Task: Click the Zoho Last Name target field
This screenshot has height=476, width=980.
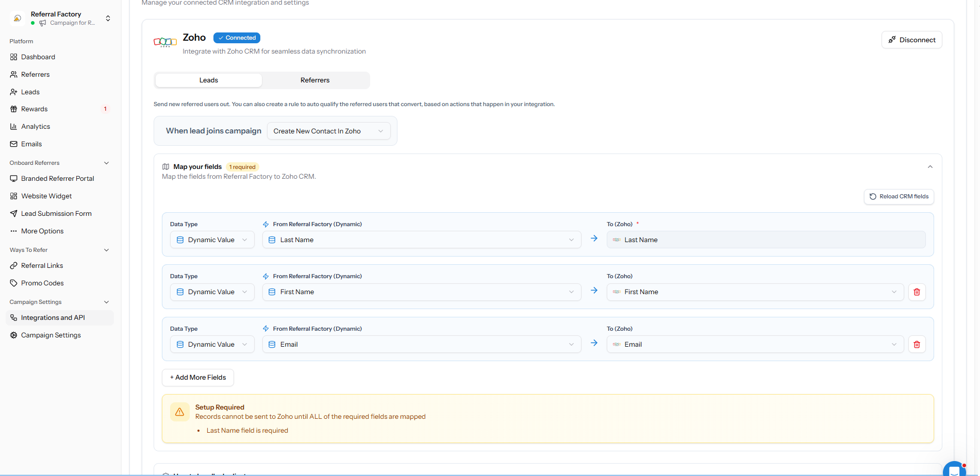Action: coord(766,240)
